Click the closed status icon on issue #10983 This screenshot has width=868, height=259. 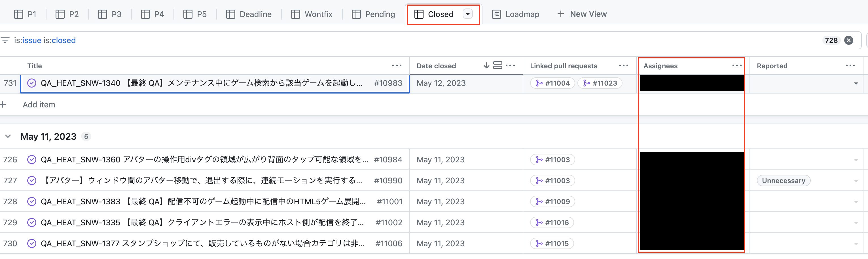[32, 83]
